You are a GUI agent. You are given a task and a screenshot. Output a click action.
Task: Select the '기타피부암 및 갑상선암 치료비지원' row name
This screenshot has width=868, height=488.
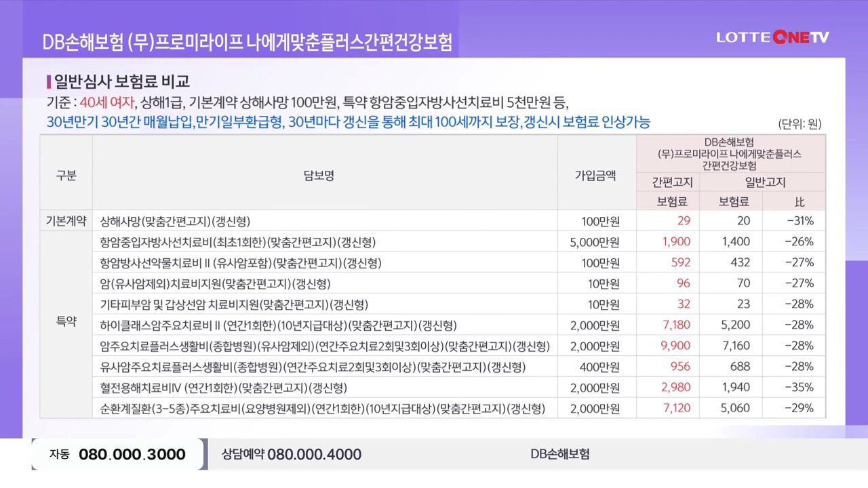pos(234,304)
